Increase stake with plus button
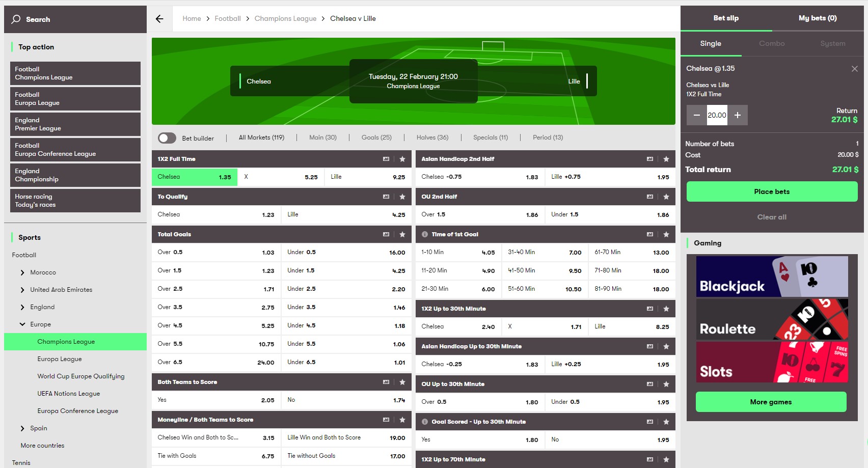 [x=738, y=115]
